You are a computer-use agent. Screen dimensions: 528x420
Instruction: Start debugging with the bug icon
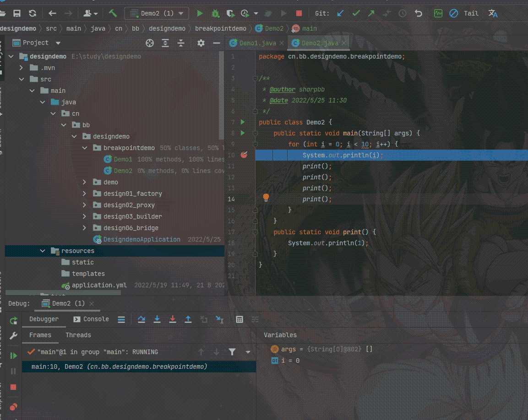pos(215,13)
